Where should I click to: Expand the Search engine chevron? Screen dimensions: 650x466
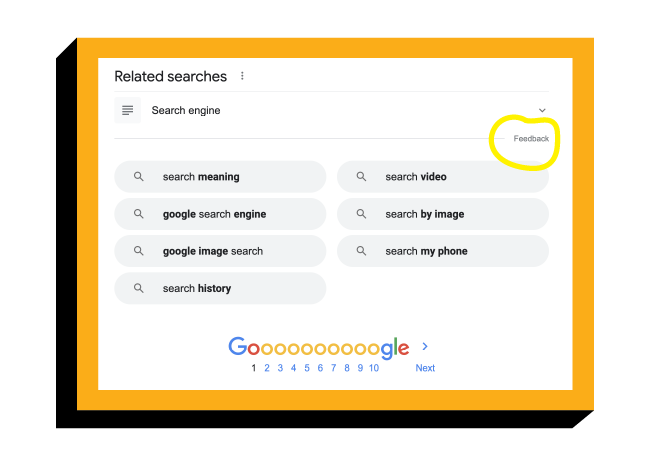click(542, 110)
